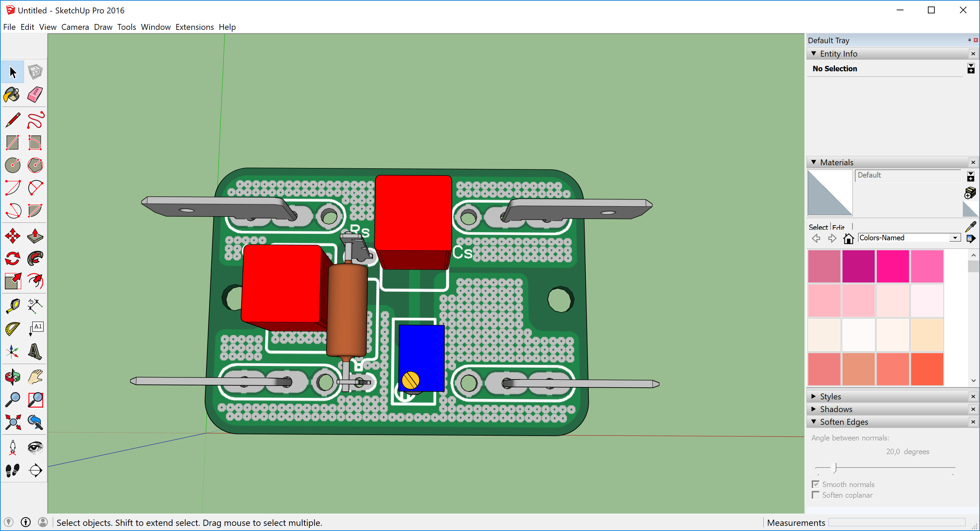The image size is (980, 531).
Task: Go to the Materials home library
Action: pos(848,239)
